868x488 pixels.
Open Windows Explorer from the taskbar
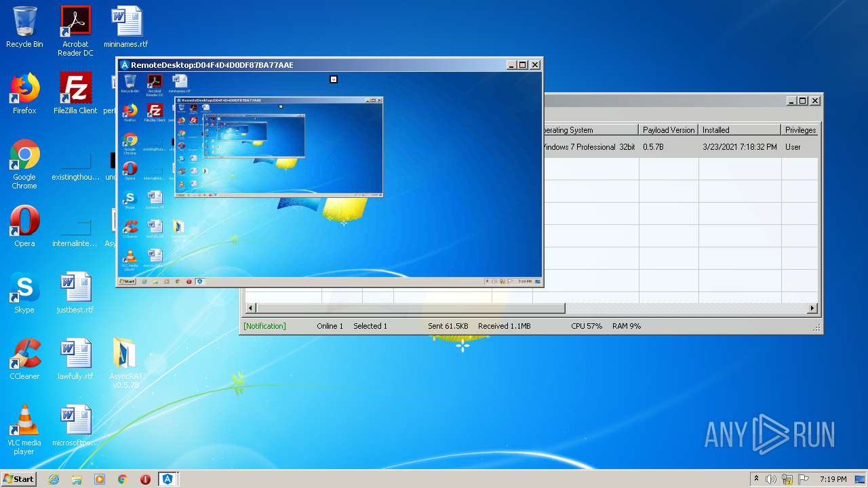pyautogui.click(x=77, y=479)
